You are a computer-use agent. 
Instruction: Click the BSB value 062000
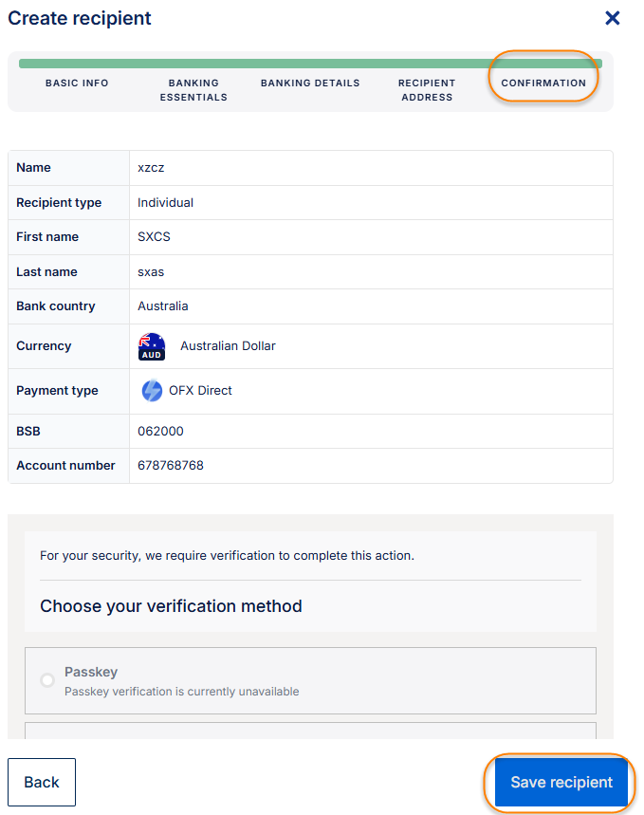(160, 432)
